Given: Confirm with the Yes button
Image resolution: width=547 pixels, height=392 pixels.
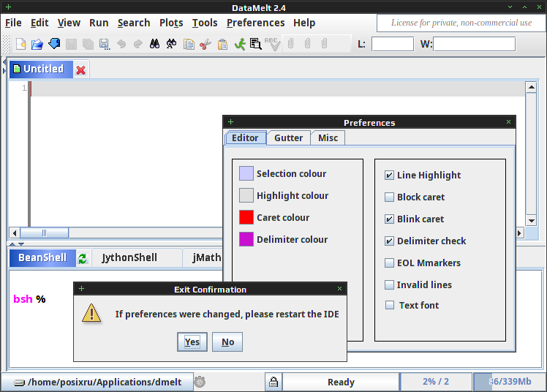Looking at the screenshot, I should [x=192, y=342].
